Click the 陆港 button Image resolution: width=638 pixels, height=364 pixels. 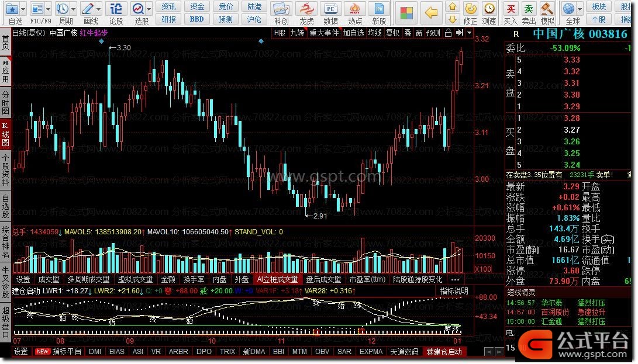pyautogui.click(x=254, y=6)
